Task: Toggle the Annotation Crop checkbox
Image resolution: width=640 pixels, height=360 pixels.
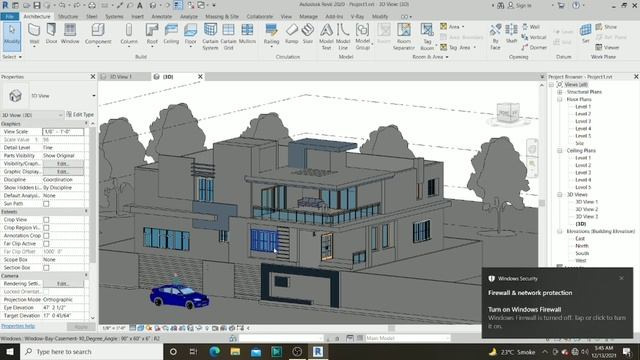Action: 46,236
